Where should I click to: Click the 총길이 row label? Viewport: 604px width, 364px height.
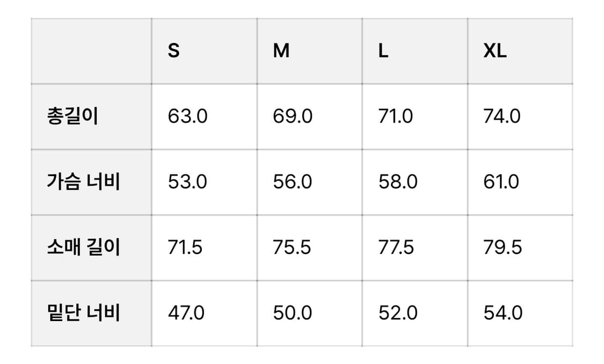click(73, 117)
